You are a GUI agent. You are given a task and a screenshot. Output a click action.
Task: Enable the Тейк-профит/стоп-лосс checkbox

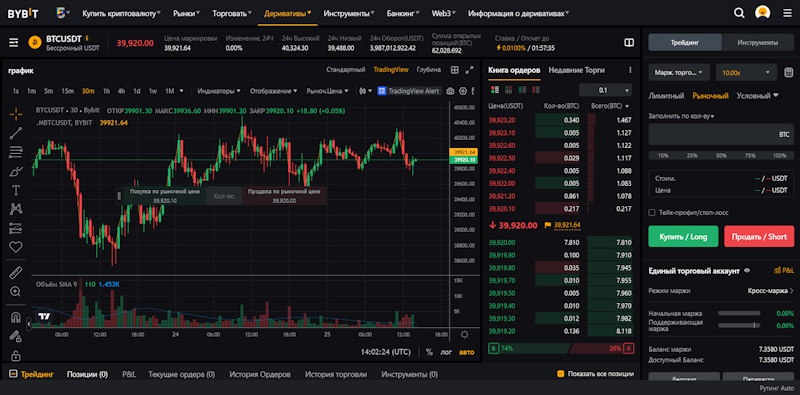(652, 212)
